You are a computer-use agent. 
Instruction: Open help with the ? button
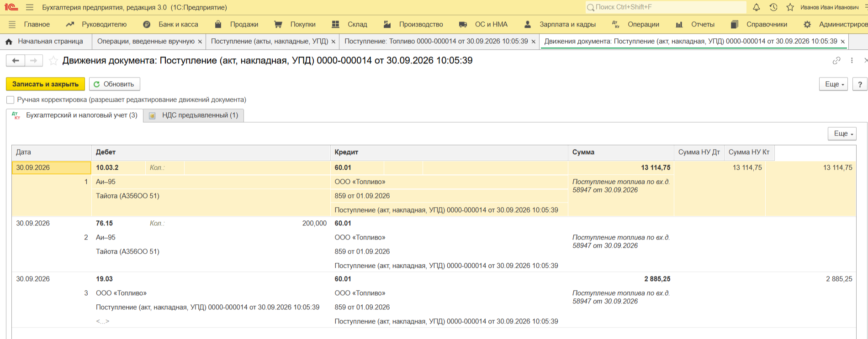tap(860, 84)
